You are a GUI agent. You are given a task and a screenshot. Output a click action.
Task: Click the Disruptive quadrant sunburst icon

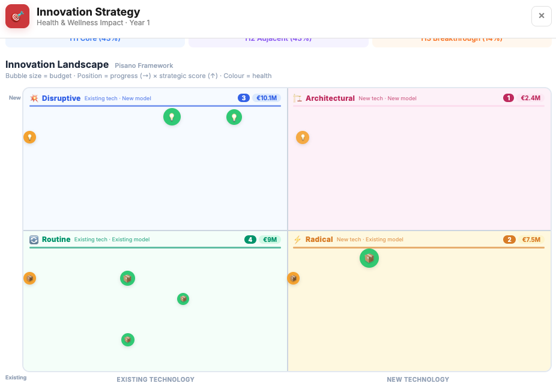35,97
